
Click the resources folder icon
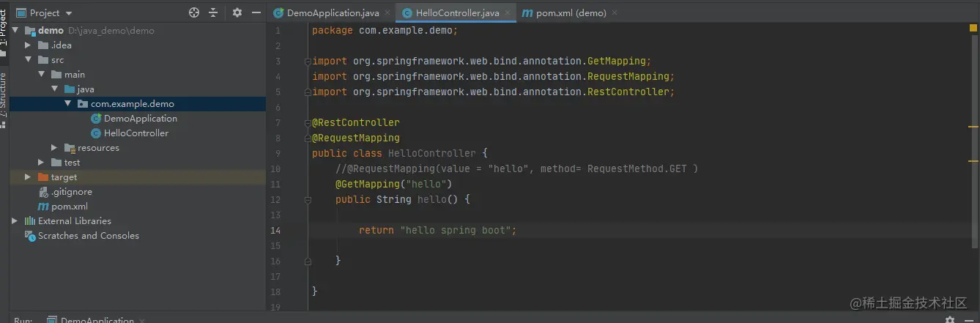(x=70, y=147)
